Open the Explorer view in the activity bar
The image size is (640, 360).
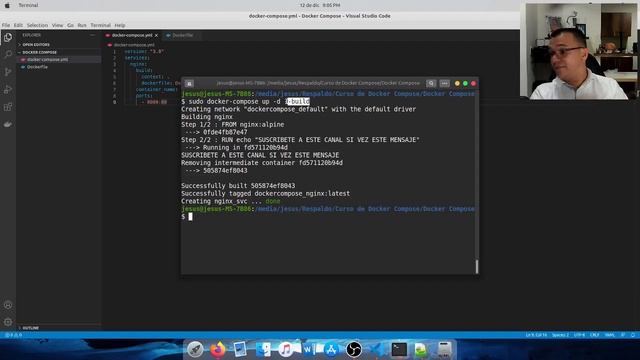coord(8,38)
